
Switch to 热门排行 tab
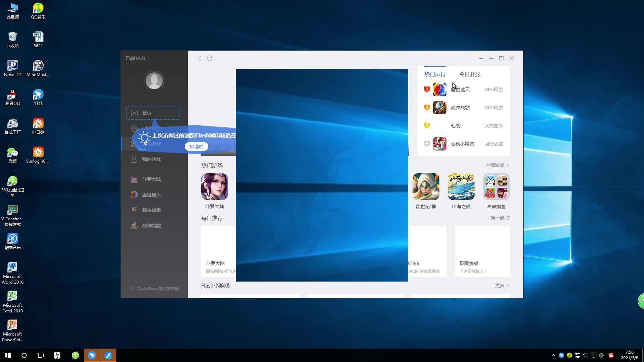[435, 74]
